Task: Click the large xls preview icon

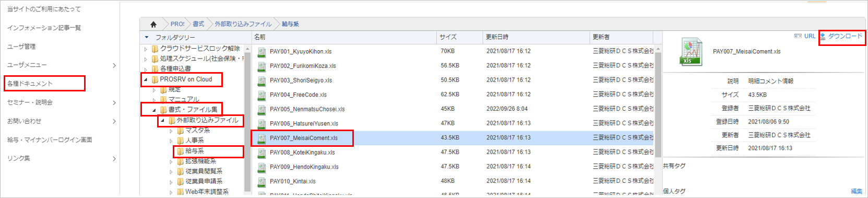Action: click(691, 52)
